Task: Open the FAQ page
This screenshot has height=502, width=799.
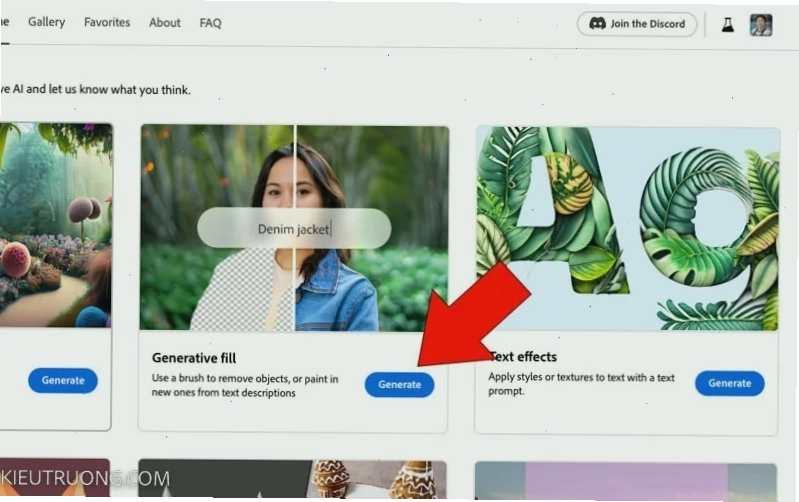Action: click(x=210, y=23)
